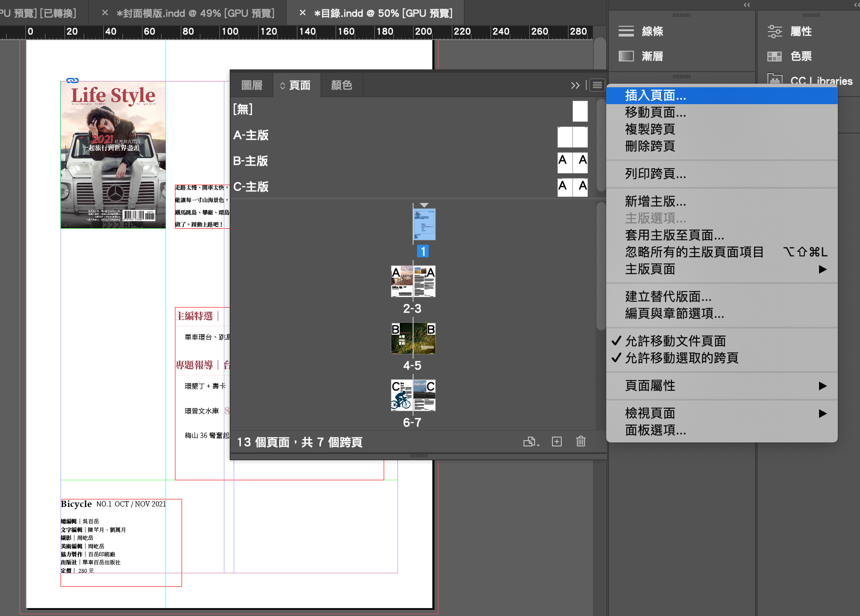Select the B-主版 master page row
860x616 pixels.
pyautogui.click(x=251, y=161)
